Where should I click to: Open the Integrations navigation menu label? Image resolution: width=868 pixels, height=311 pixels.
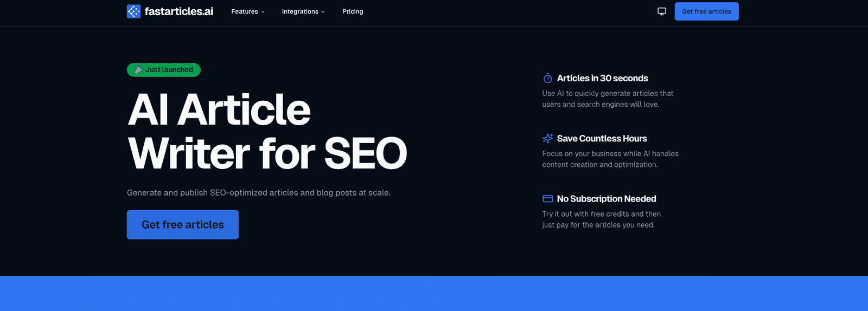click(x=300, y=11)
